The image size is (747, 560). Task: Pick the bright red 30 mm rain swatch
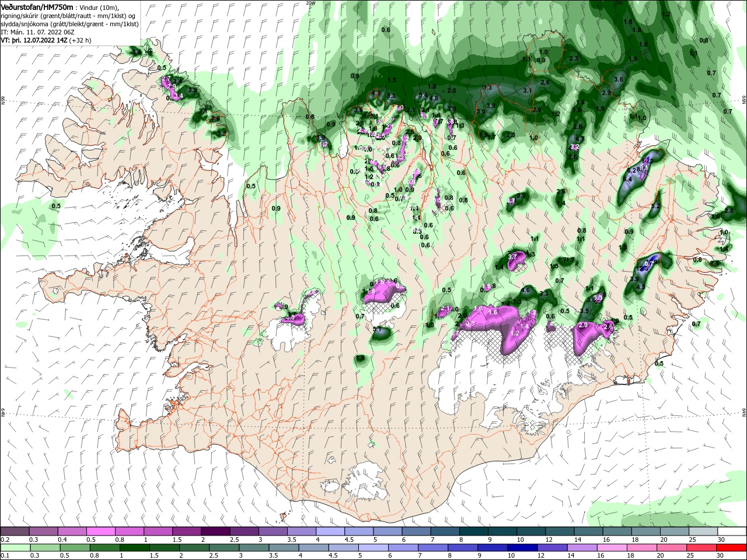point(731,547)
